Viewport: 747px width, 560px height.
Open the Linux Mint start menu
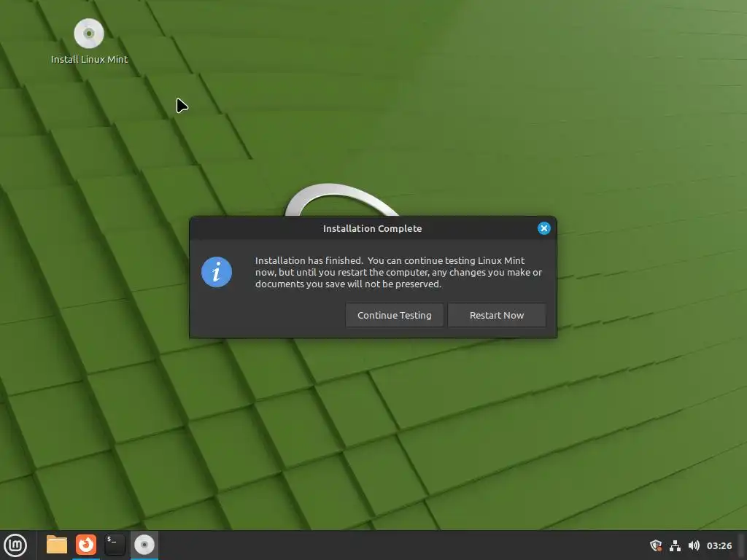pyautogui.click(x=15, y=545)
